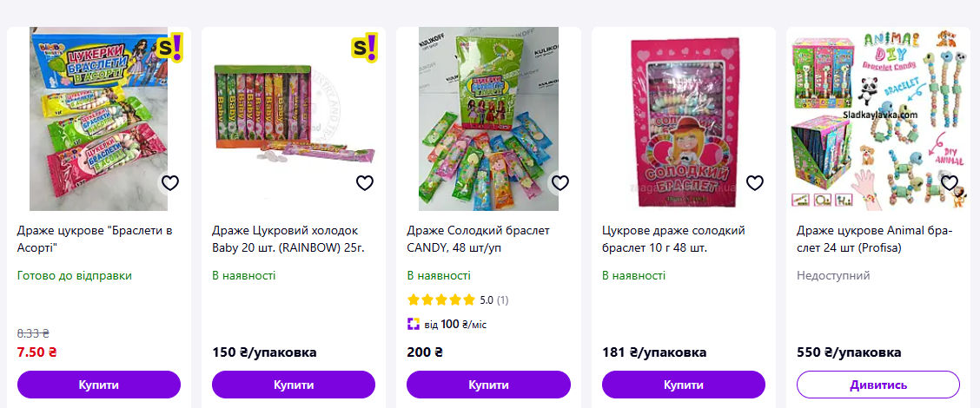
Task: Open Драже Цукровий холодок Baby title link
Action: (x=288, y=240)
